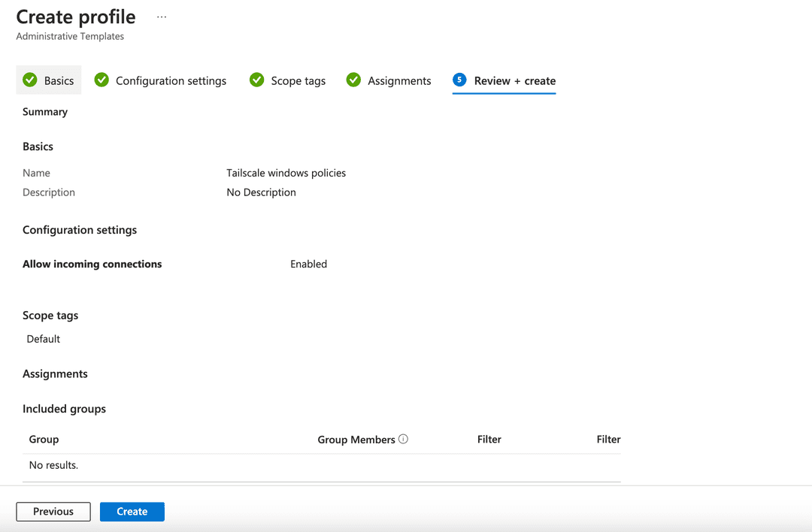Click the blue step 5 badge on Review + create
Image resolution: width=812 pixels, height=532 pixels.
(459, 80)
